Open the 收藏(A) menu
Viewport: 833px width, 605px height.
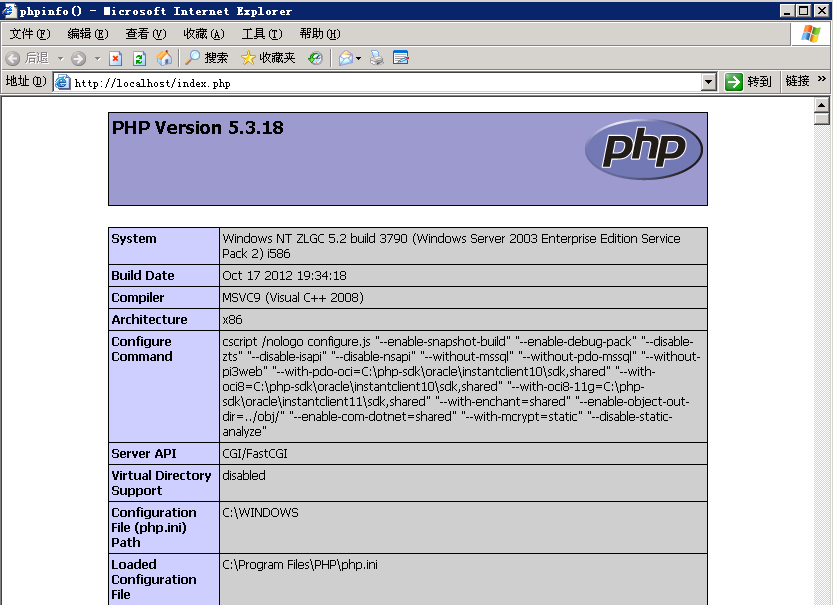tap(203, 34)
